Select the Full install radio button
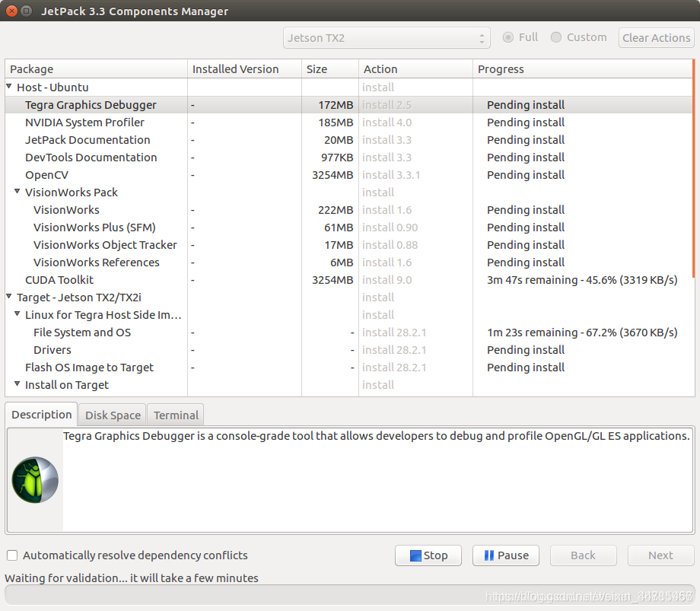The width and height of the screenshot is (700, 611). click(x=508, y=37)
